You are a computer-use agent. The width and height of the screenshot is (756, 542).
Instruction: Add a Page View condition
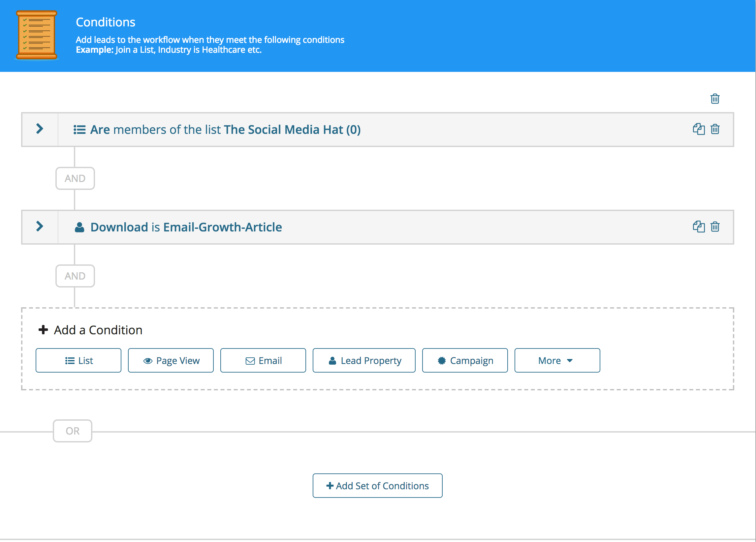pos(171,360)
